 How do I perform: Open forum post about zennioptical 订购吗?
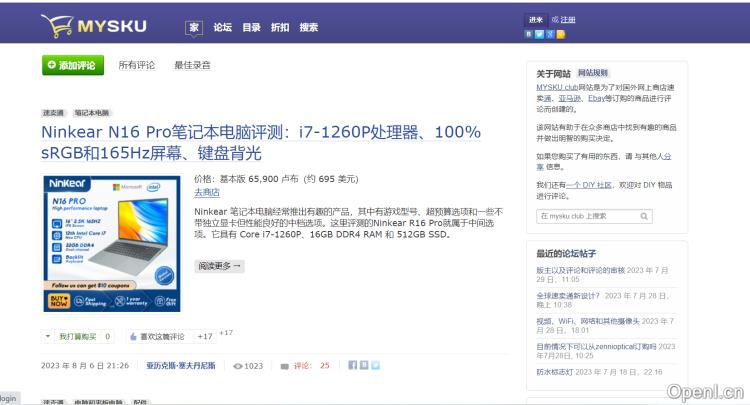(x=596, y=347)
